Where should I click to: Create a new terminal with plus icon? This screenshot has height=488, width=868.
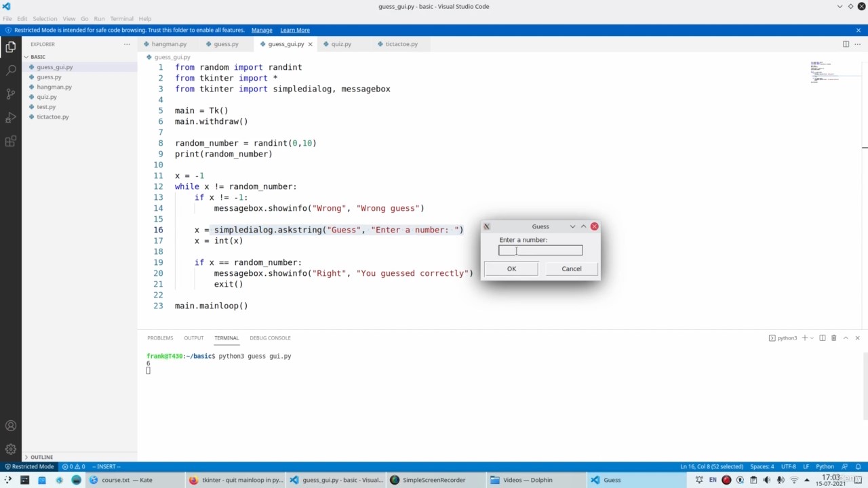click(x=805, y=338)
